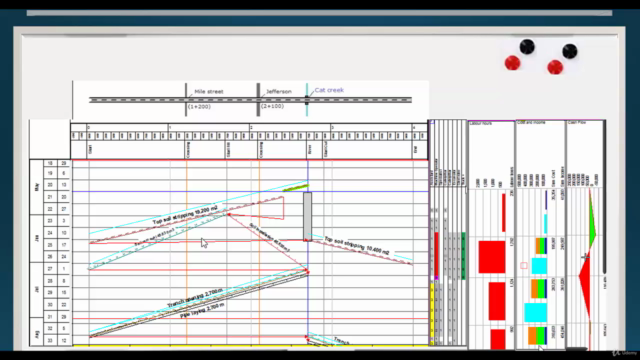Select the week 31 row cell
The height and width of the screenshot is (360, 640).
point(50,317)
